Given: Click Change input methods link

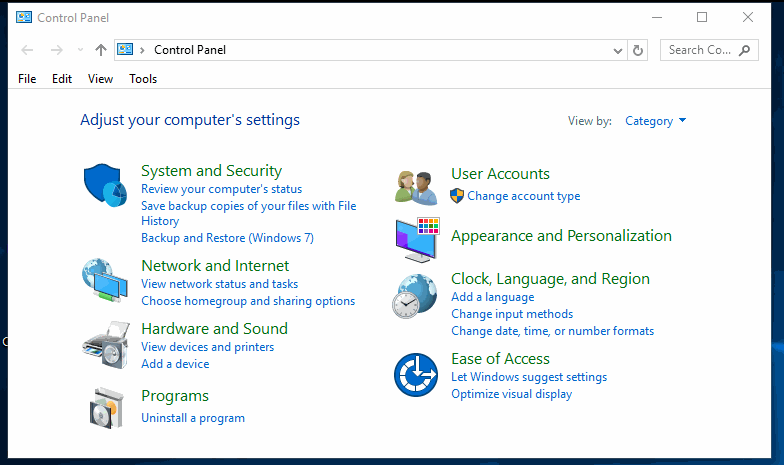Looking at the screenshot, I should (512, 314).
